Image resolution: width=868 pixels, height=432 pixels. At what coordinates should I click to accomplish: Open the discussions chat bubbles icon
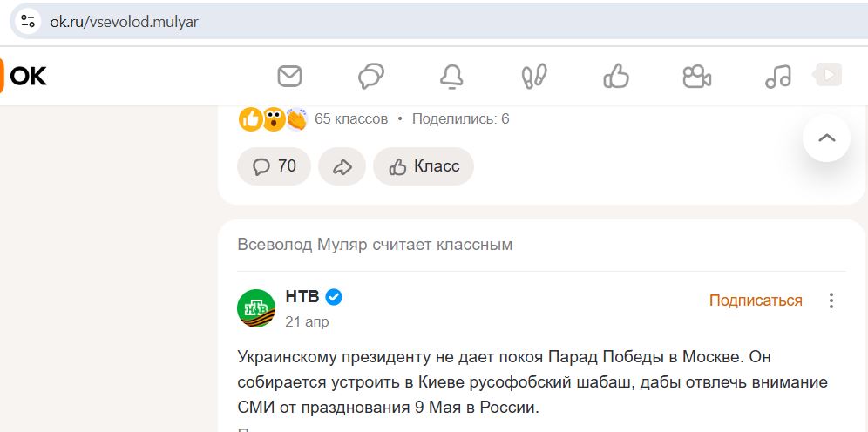tap(371, 77)
